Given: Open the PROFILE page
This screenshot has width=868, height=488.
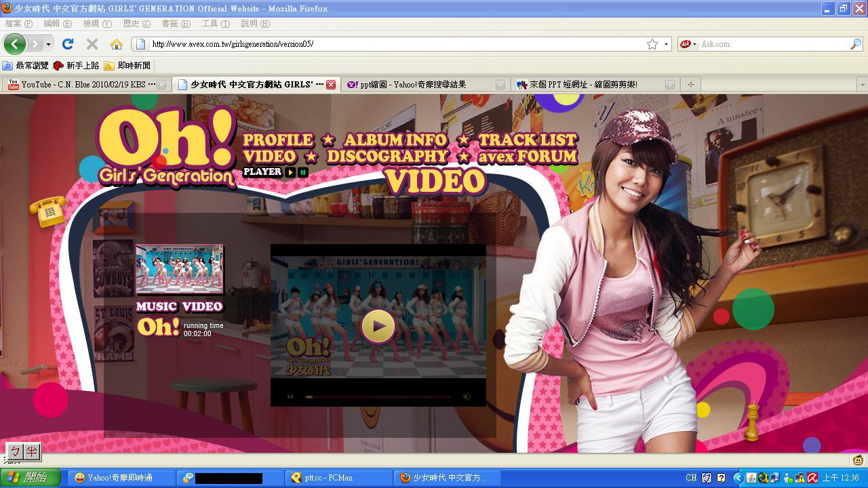Looking at the screenshot, I should coord(278,140).
